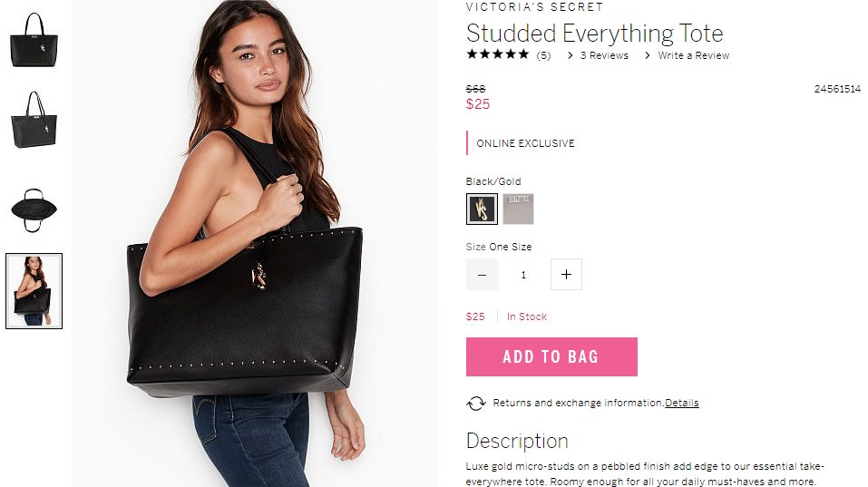The width and height of the screenshot is (868, 487).
Task: Add the tote to bag
Action: coord(551,357)
